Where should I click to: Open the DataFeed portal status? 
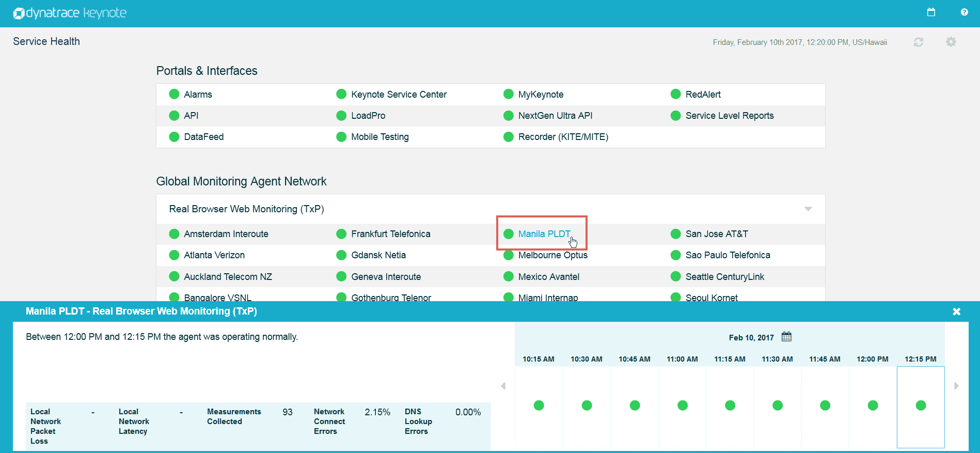pos(204,137)
